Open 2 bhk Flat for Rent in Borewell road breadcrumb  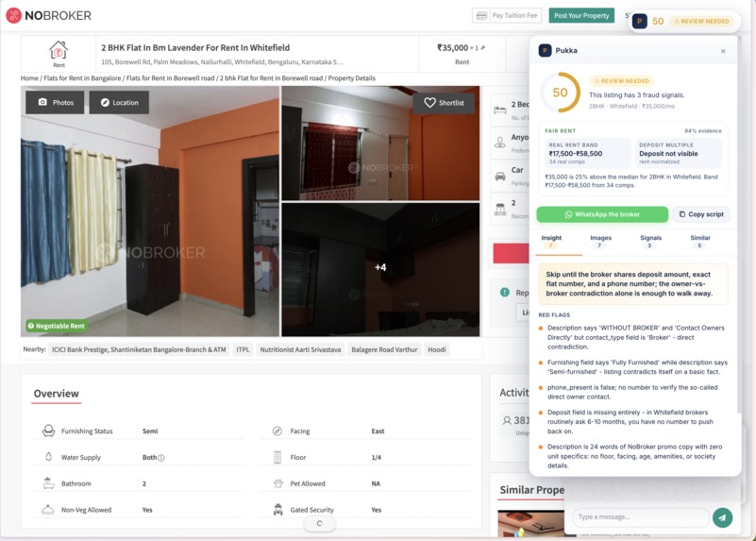tap(272, 78)
